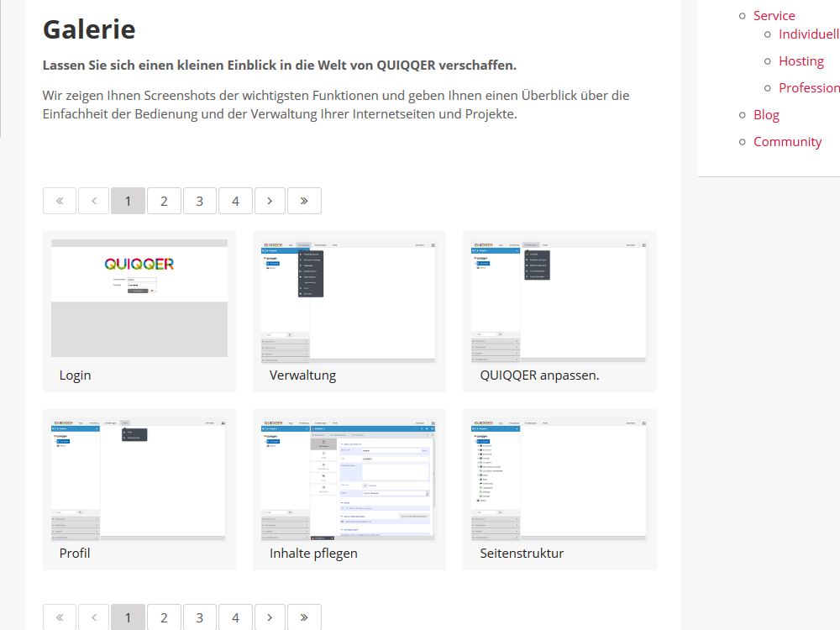Go to previous page in bottom pagination

(x=94, y=617)
